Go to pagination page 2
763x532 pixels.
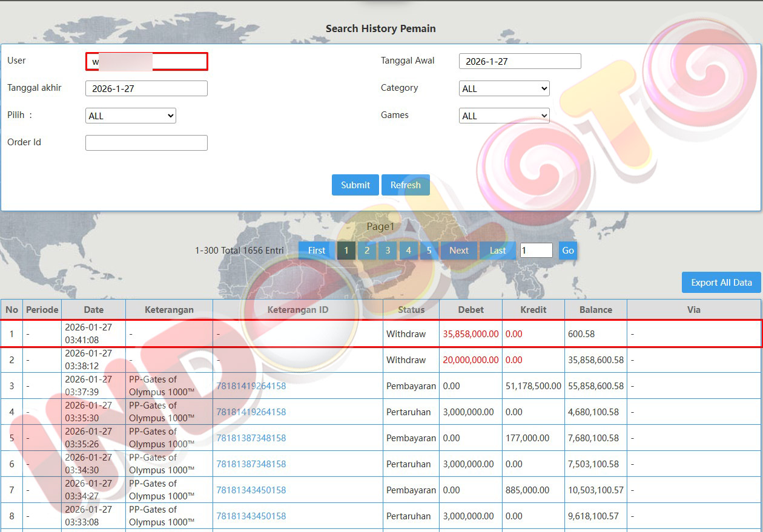(x=366, y=251)
